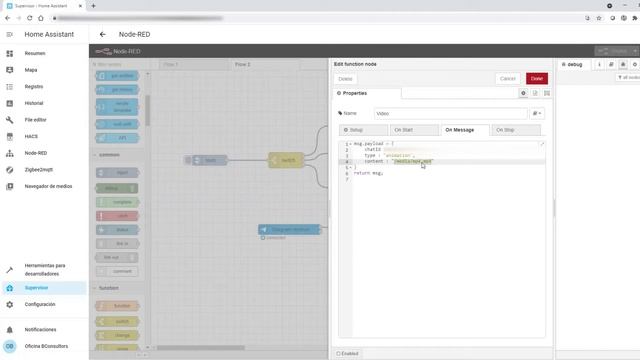This screenshot has width=640, height=360.
Task: Reload the browser page
Action: [29, 18]
